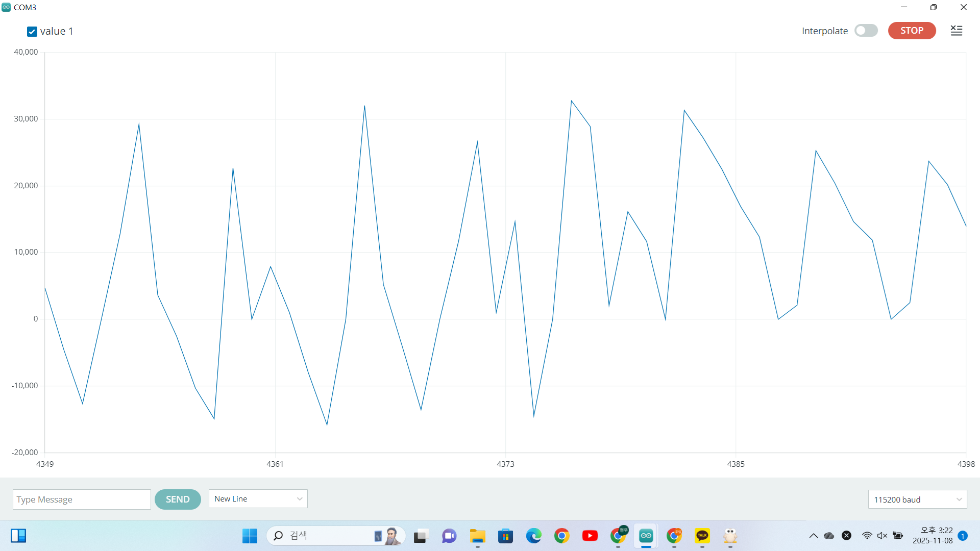Open the YouTube taskbar icon
980x551 pixels.
point(590,536)
